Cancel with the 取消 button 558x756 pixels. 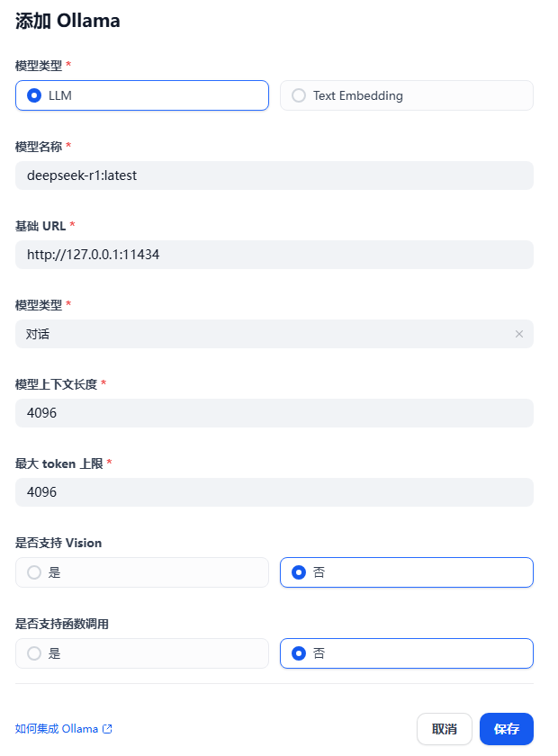tap(444, 729)
